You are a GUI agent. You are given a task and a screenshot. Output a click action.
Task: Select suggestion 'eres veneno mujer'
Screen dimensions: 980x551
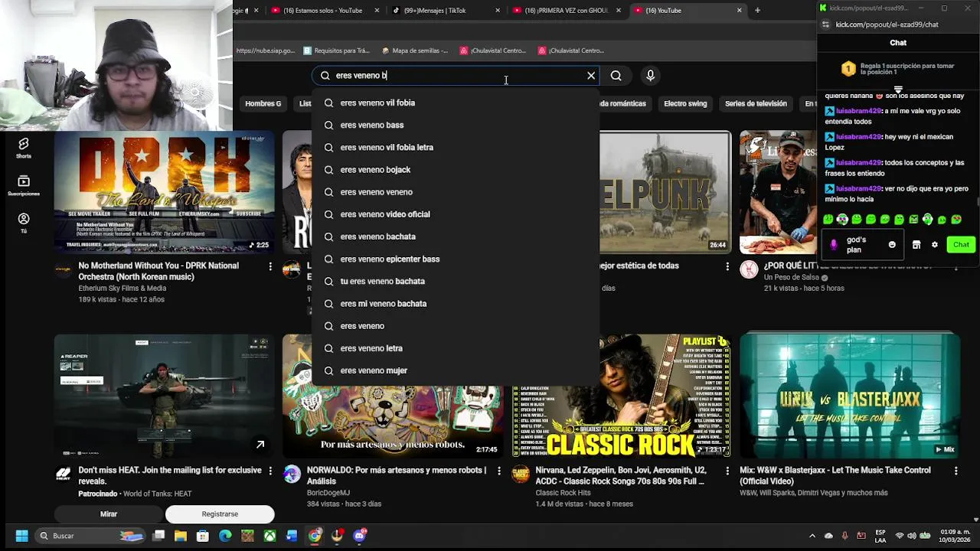click(x=456, y=370)
